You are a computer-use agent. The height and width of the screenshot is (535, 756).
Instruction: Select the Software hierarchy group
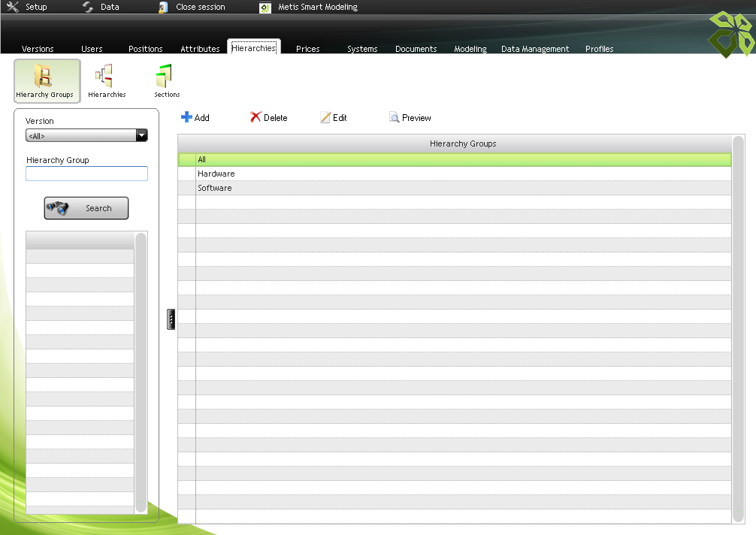[215, 188]
